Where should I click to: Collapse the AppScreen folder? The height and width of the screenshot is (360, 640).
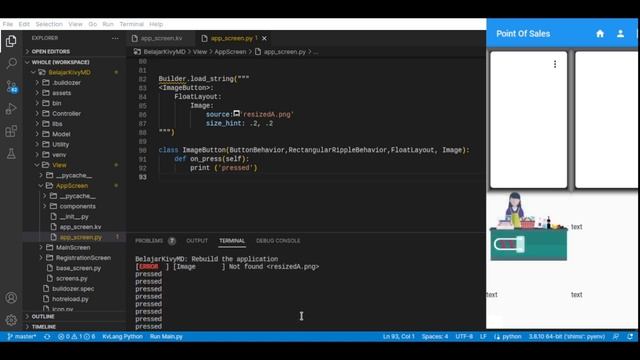point(74,186)
